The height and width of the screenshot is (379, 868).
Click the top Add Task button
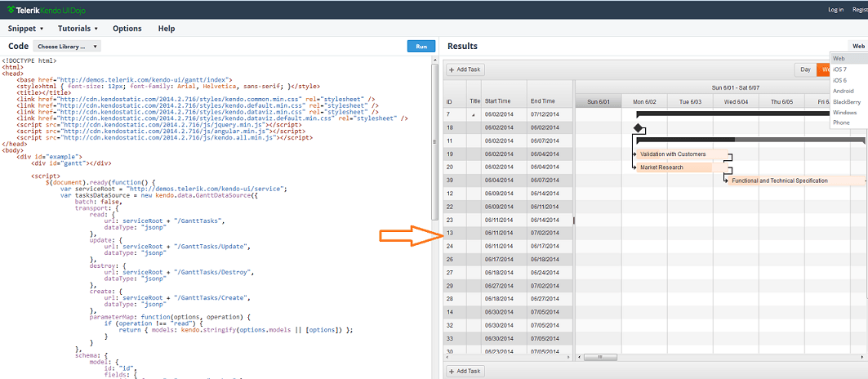(x=465, y=69)
